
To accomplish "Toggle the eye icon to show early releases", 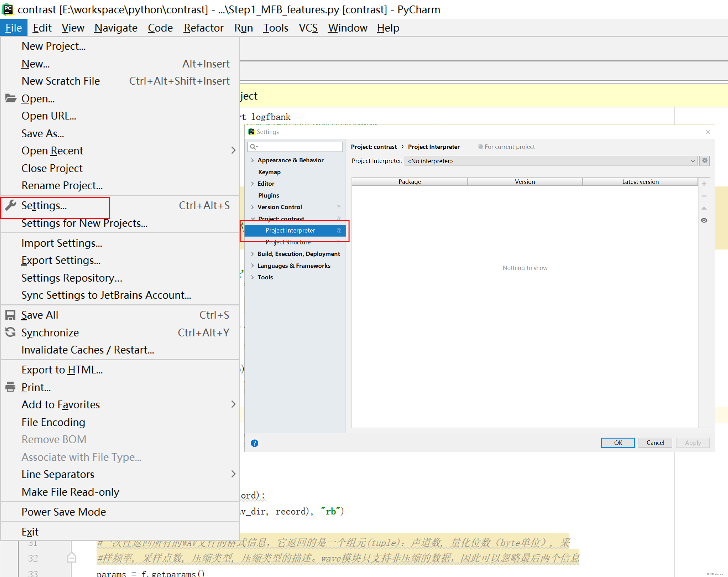I will coord(704,220).
